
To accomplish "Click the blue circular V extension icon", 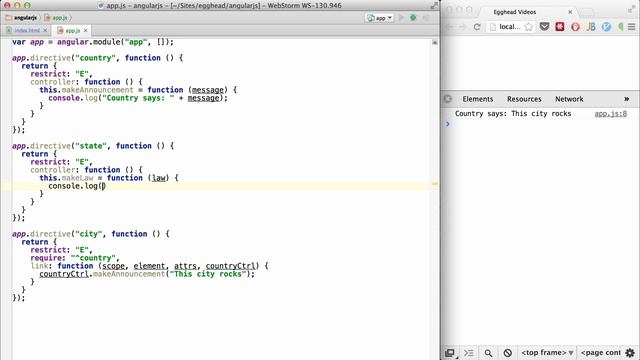I will (x=606, y=27).
